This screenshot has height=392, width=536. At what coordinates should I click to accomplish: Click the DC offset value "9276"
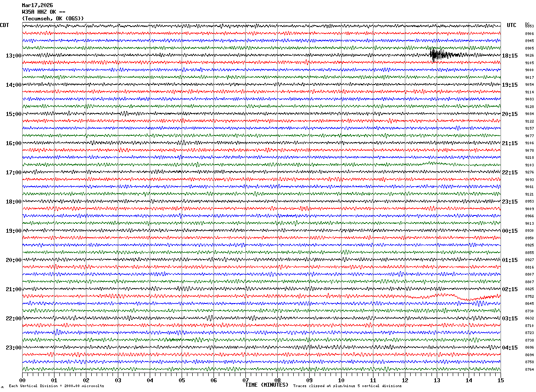point(529,173)
